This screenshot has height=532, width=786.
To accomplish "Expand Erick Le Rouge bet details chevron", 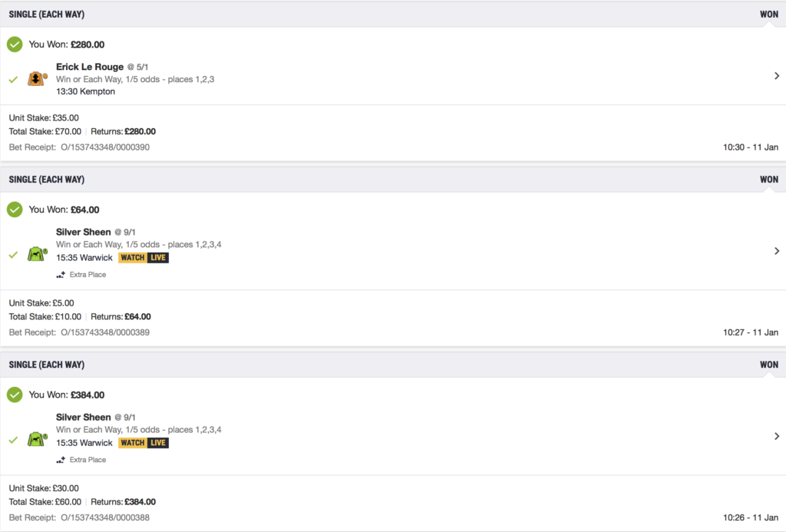I will pos(777,76).
